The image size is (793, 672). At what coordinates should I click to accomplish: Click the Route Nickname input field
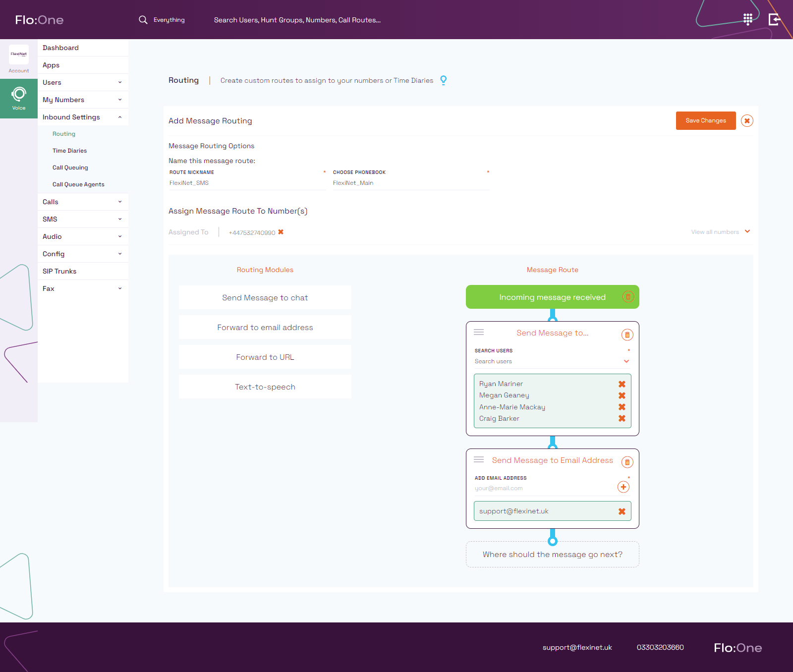point(248,182)
